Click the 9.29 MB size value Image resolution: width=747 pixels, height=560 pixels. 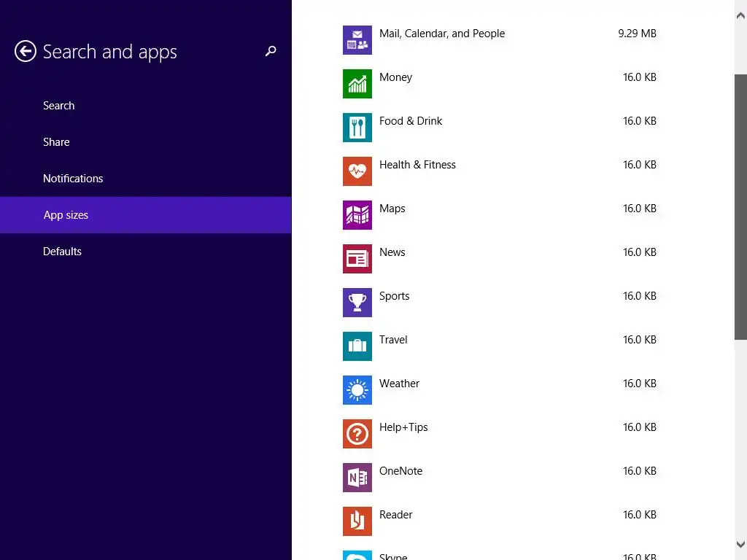pos(638,34)
